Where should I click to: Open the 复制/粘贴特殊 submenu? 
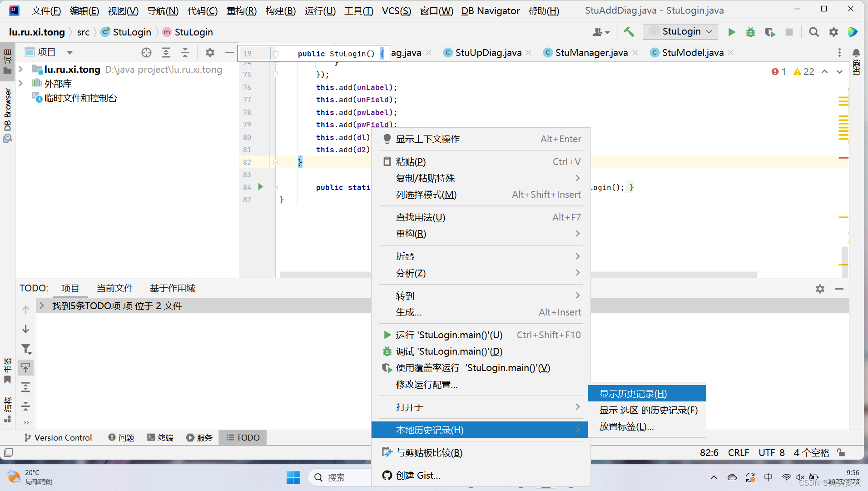coord(481,178)
